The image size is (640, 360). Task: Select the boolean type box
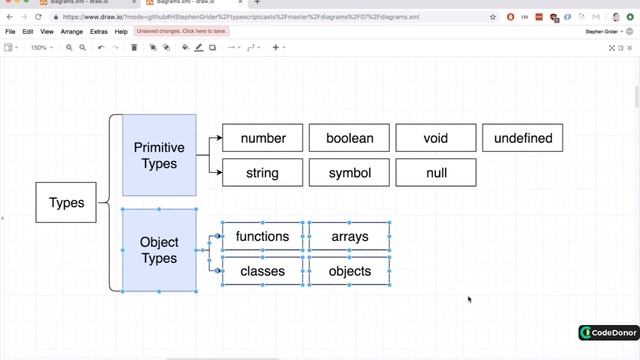click(349, 138)
